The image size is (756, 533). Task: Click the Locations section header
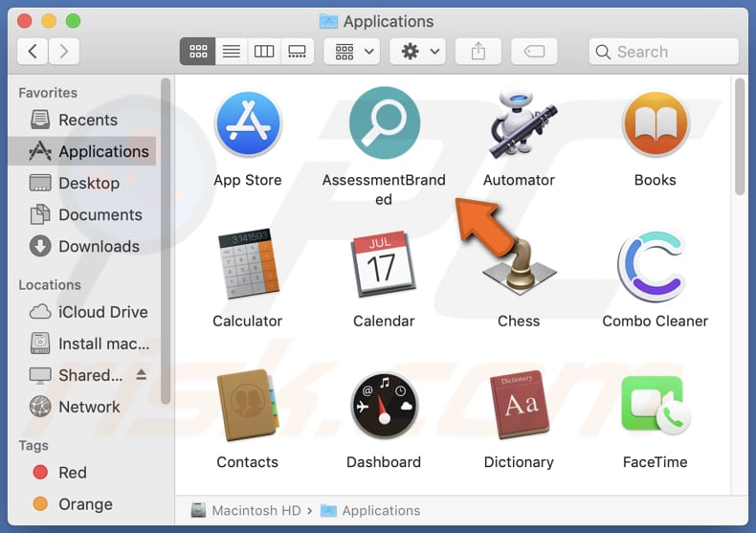50,285
